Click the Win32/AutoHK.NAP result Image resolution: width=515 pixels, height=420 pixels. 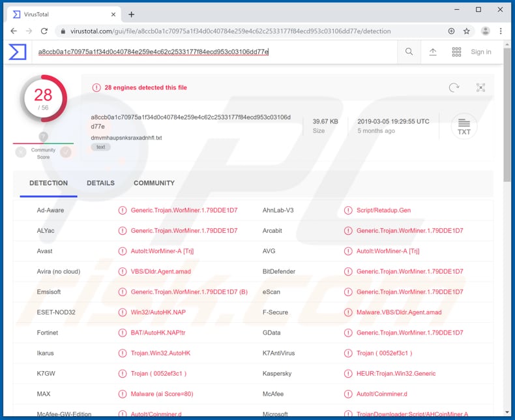(x=158, y=312)
